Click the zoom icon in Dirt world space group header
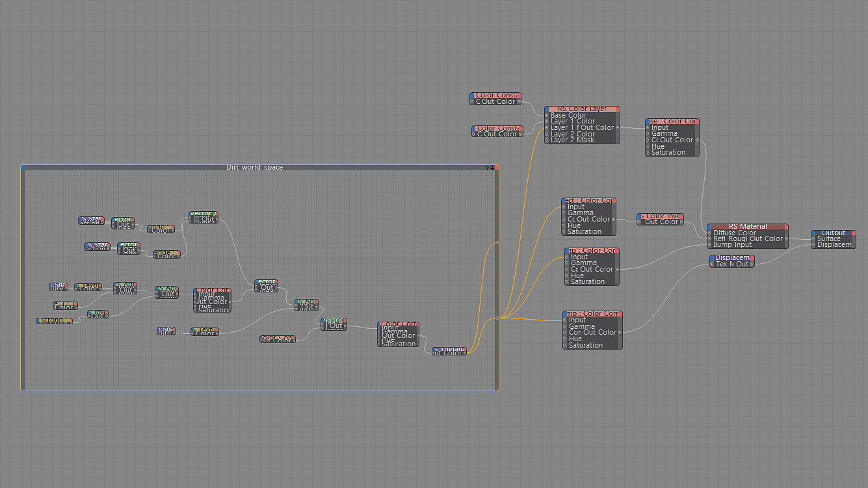Image resolution: width=868 pixels, height=488 pixels. click(492, 168)
